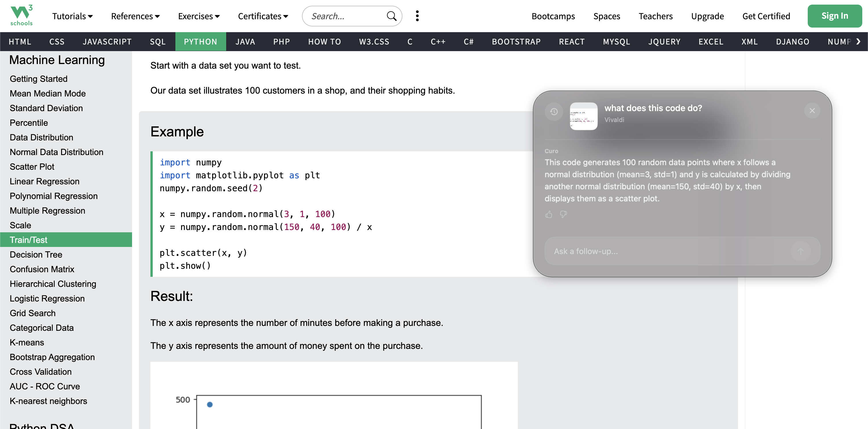The image size is (868, 429).
Task: Click the history icon in Curo popup
Action: [554, 111]
